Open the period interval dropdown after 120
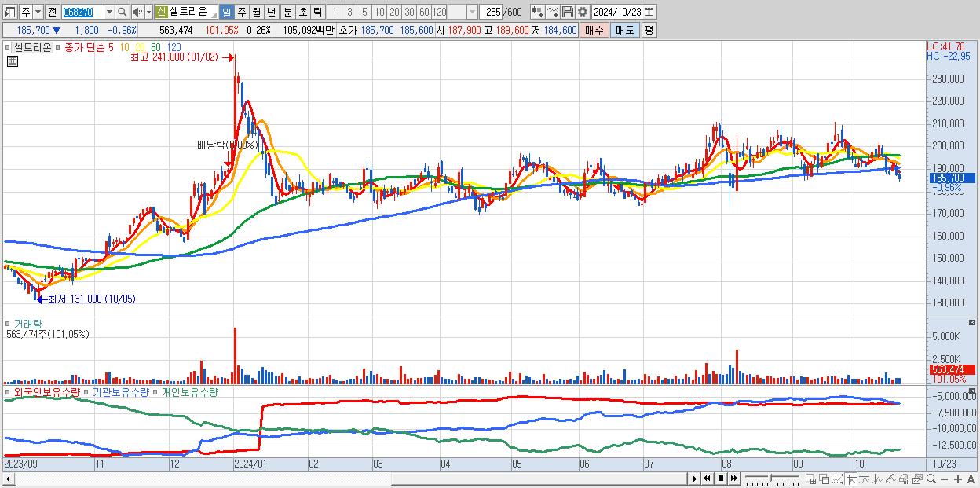Image resolution: width=980 pixels, height=488 pixels. 472,12
